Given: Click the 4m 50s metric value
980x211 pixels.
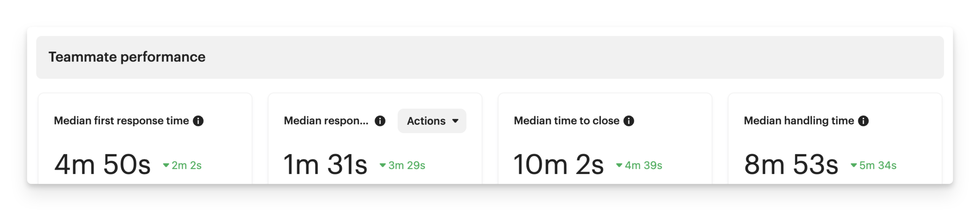Looking at the screenshot, I should click(x=102, y=165).
